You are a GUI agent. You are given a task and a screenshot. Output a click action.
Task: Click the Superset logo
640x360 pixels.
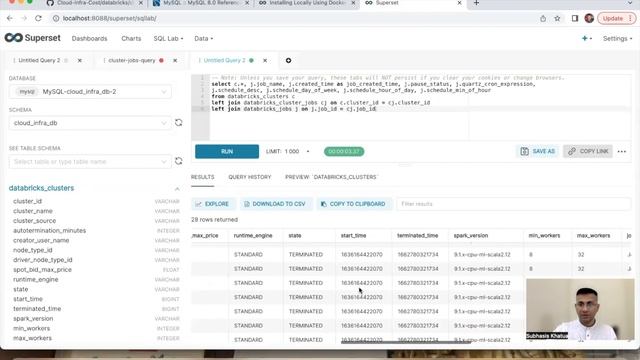point(33,38)
